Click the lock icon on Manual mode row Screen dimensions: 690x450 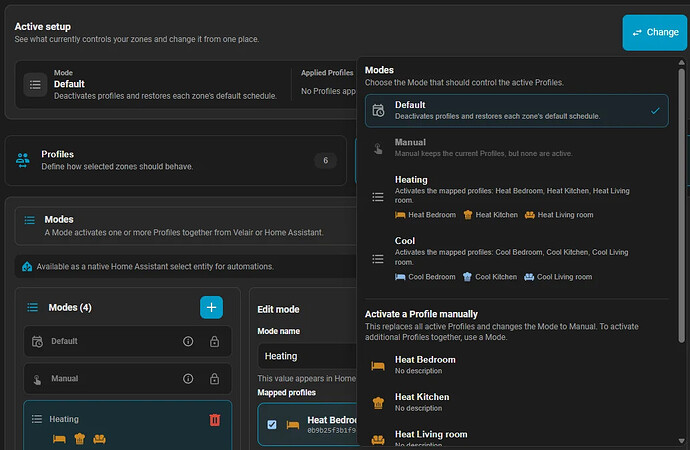tap(214, 379)
